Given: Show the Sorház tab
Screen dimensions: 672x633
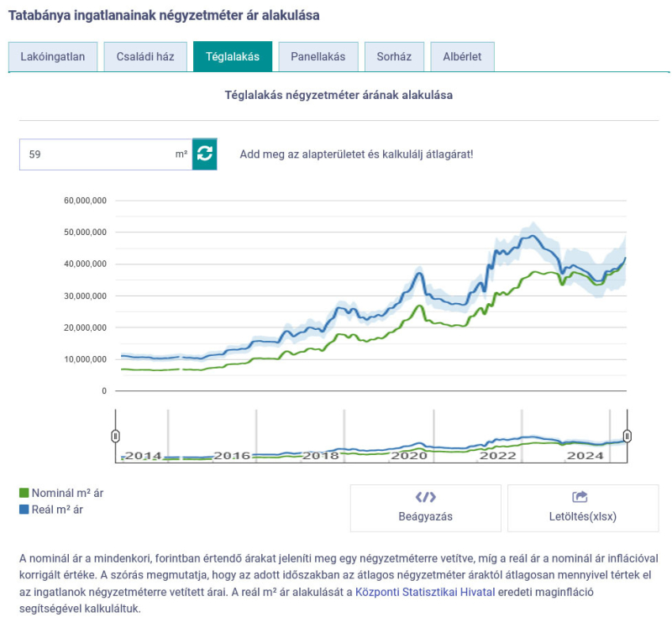Looking at the screenshot, I should point(394,57).
